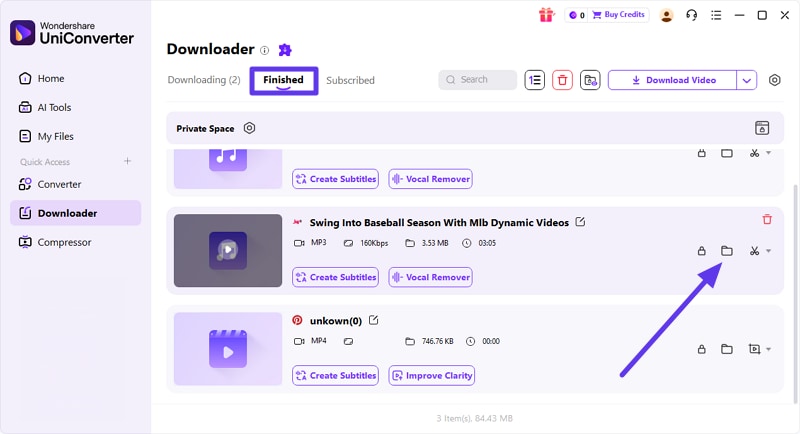
Task: Expand tools dropdown on top music item
Action: [768, 153]
